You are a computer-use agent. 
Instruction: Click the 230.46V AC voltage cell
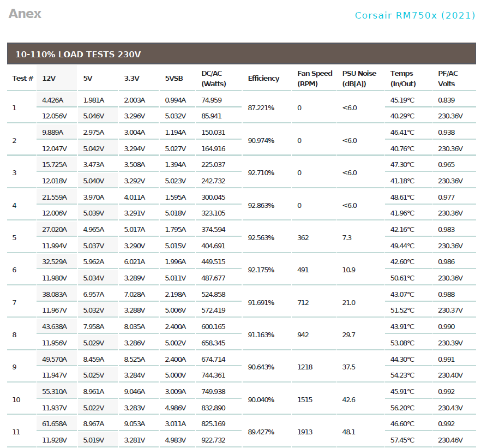coord(450,440)
